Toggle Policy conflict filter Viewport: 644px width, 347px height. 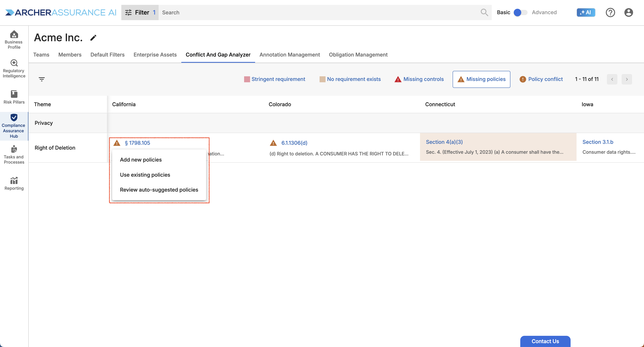[x=541, y=79]
